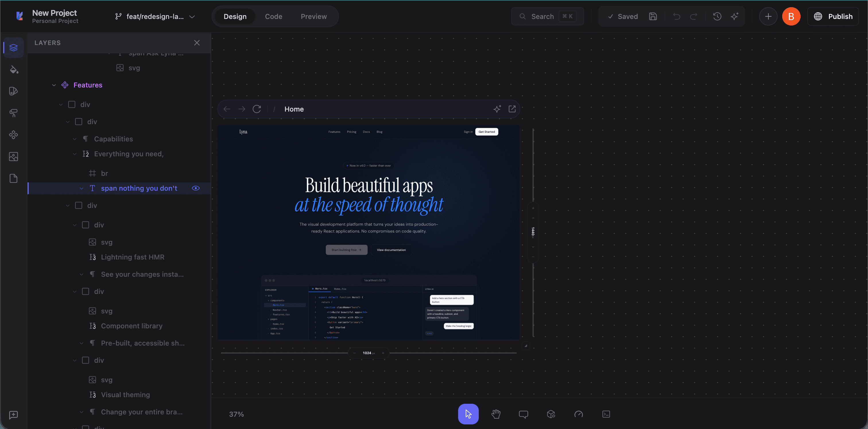This screenshot has width=868, height=429.
Task: Click the 37% zoom level
Action: coord(236,414)
